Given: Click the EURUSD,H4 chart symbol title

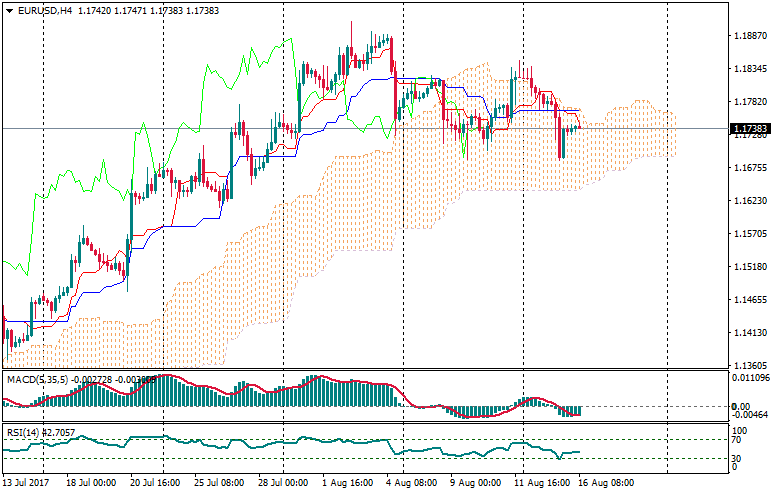Looking at the screenshot, I should pyautogui.click(x=45, y=10).
